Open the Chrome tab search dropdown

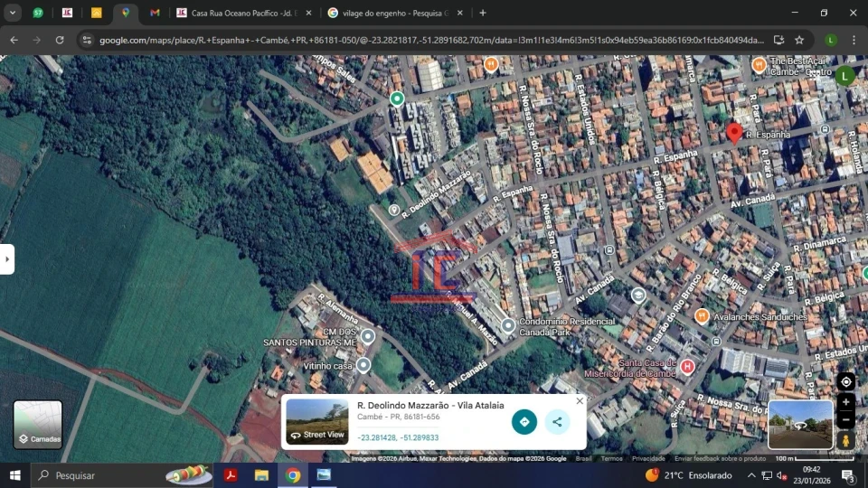(13, 13)
